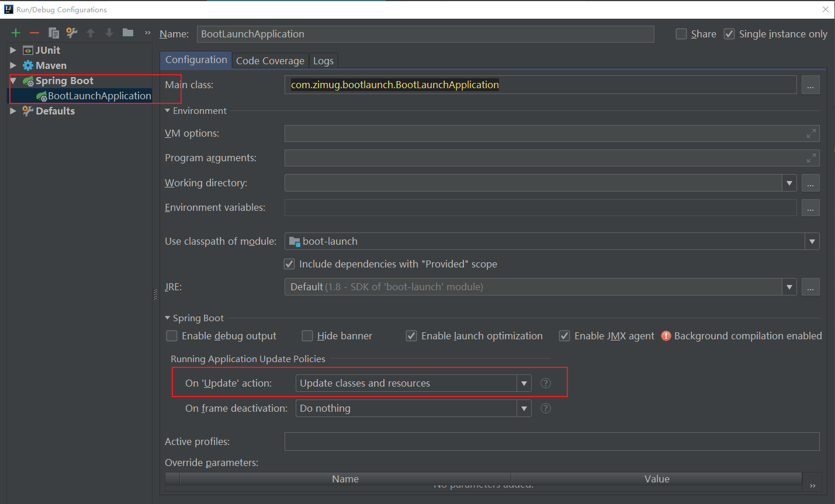Click the move down arrow icon
Screen dimensions: 835x504
[109, 33]
